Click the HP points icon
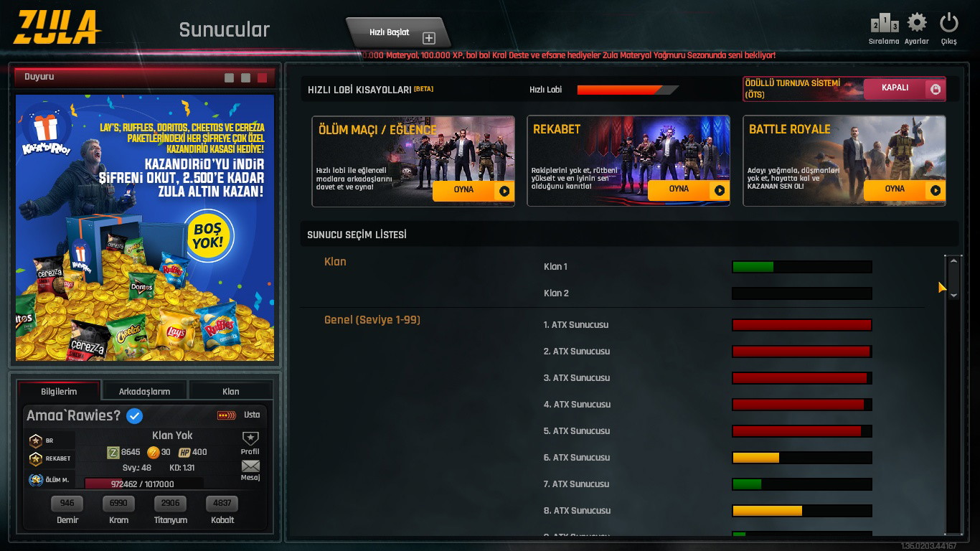 pos(184,452)
